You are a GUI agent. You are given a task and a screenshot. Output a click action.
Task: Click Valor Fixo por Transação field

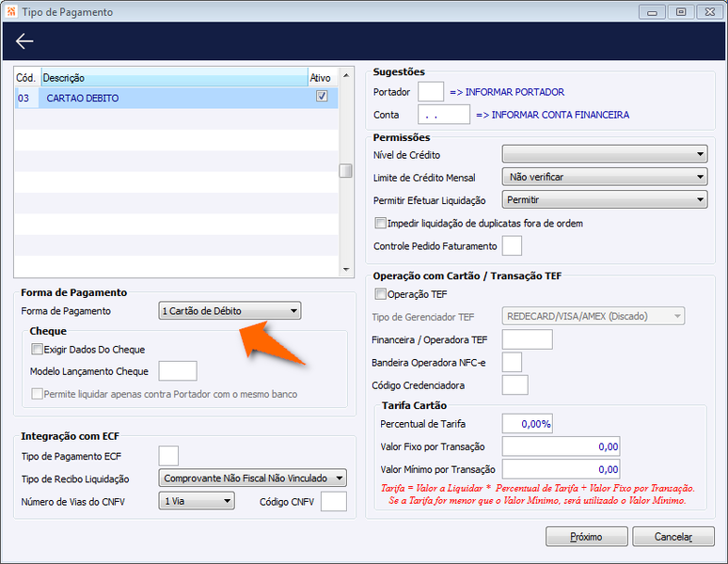[561, 446]
